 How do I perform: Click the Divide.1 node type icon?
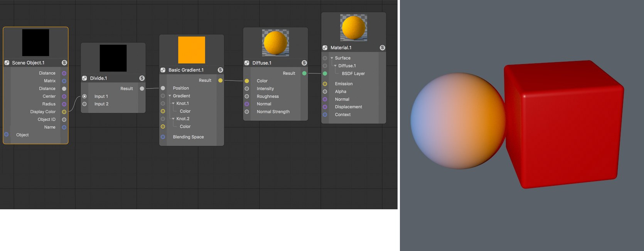pyautogui.click(x=84, y=78)
